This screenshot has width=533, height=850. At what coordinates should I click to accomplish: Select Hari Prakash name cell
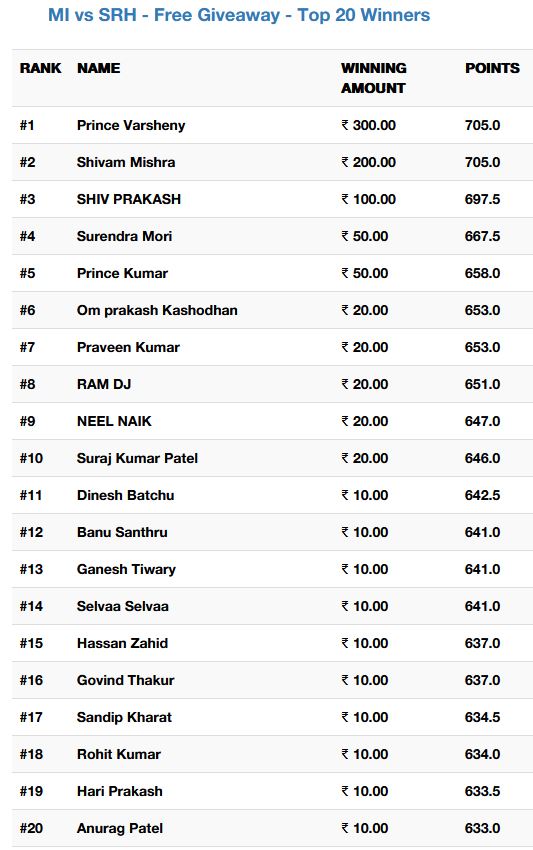(119, 791)
